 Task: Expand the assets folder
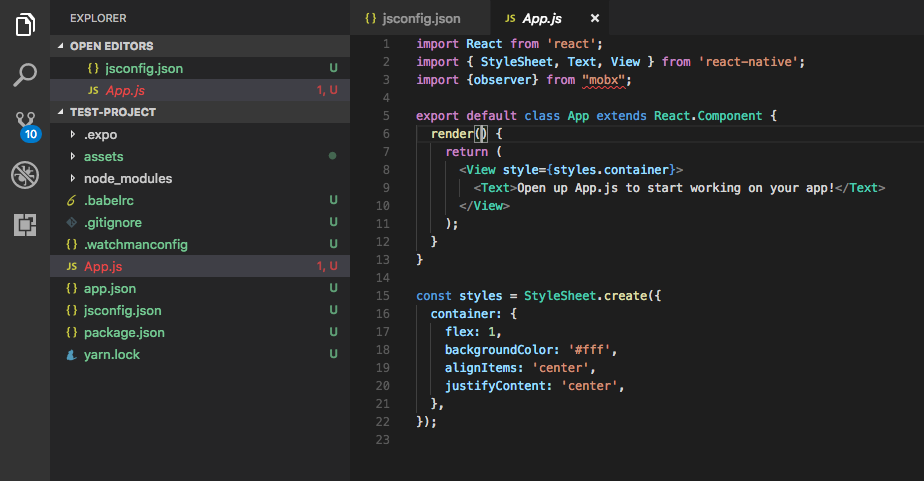tap(200, 156)
